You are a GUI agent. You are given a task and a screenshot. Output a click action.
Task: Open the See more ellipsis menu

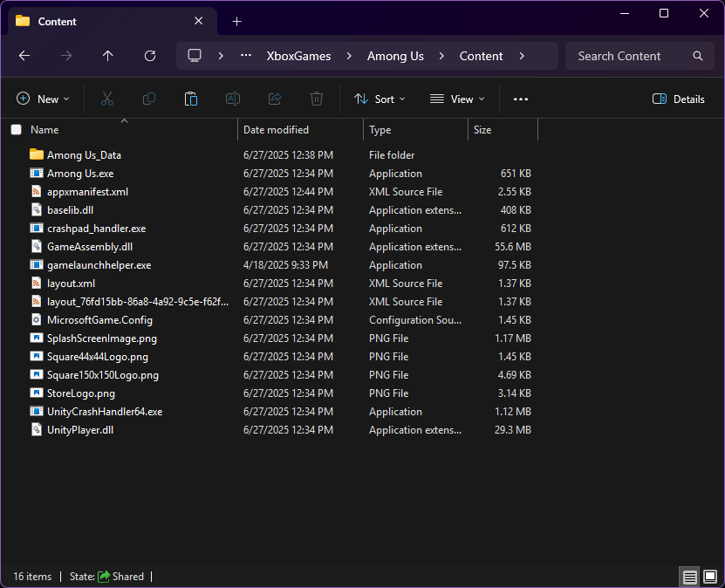(521, 99)
